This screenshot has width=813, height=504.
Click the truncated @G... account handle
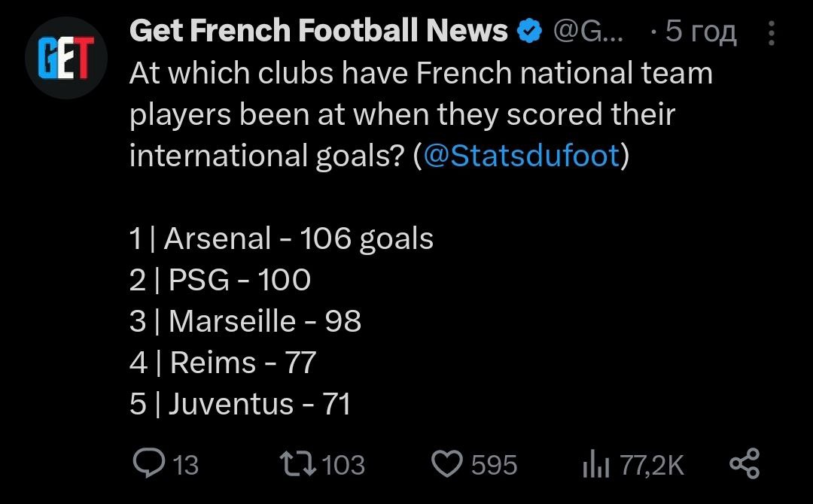588,32
